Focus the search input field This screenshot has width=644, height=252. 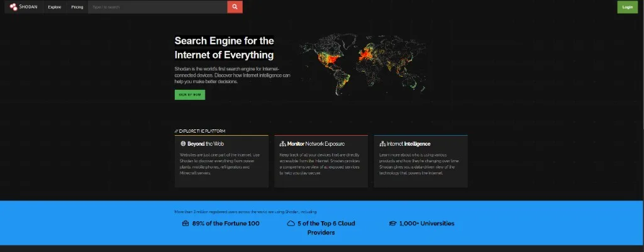click(x=158, y=7)
